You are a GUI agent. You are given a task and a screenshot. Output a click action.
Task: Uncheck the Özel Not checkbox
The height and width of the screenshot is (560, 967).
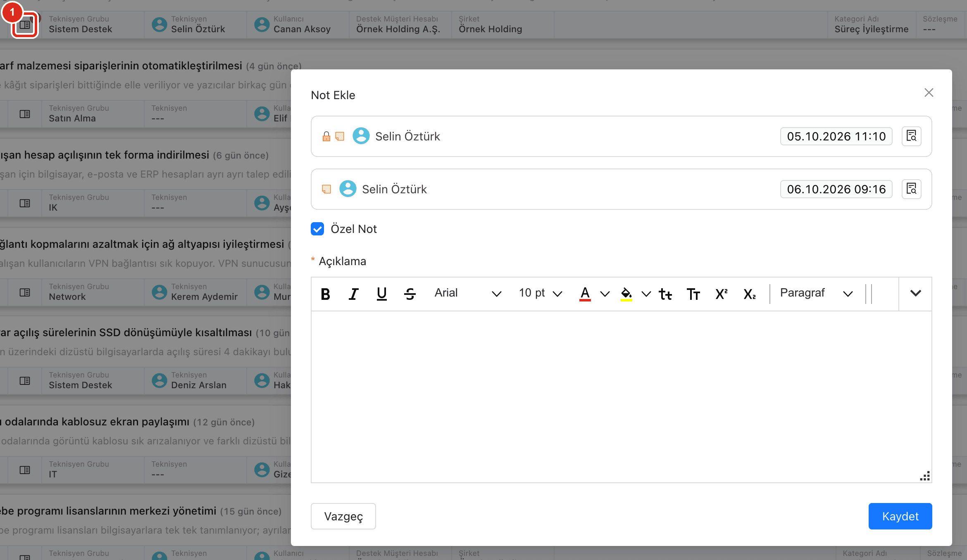point(317,229)
